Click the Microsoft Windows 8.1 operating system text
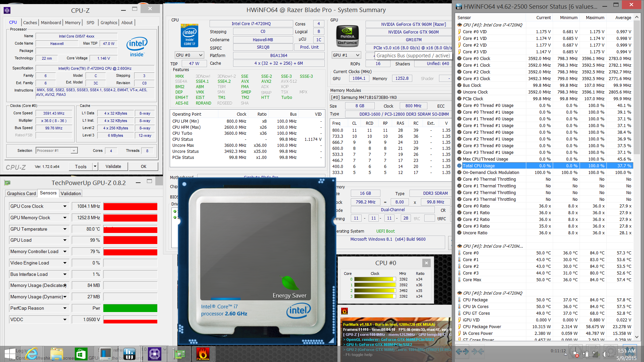644x362 pixels. click(388, 239)
